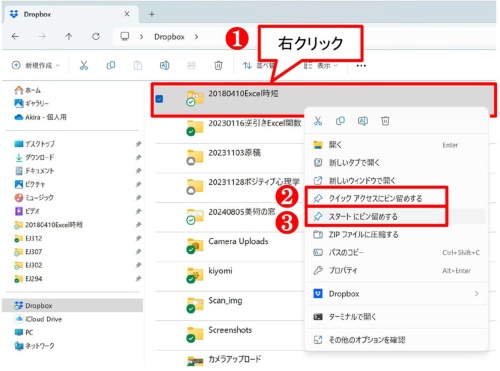This screenshot has height=371, width=500.
Task: Open a new tab with plus button
Action: (152, 14)
